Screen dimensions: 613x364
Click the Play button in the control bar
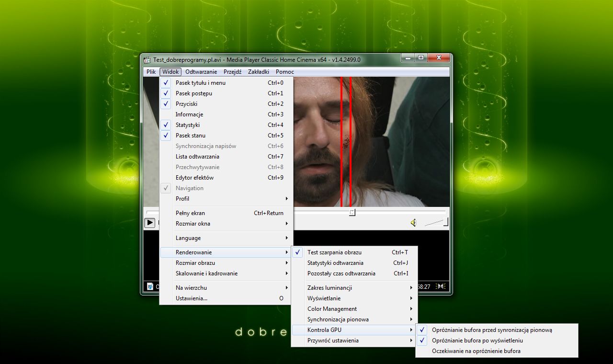point(150,223)
